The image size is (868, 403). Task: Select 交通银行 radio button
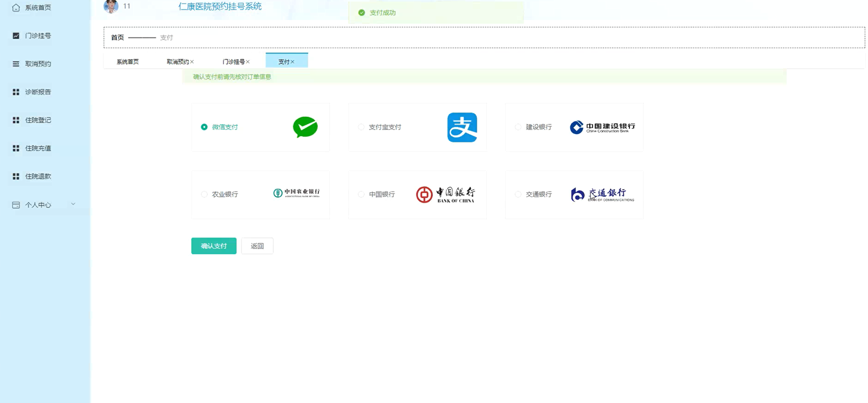coord(518,194)
